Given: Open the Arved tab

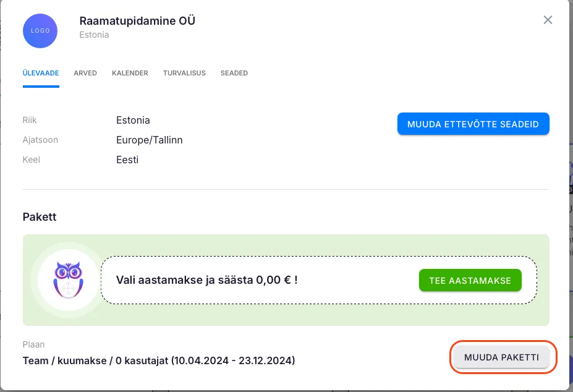Looking at the screenshot, I should [85, 73].
